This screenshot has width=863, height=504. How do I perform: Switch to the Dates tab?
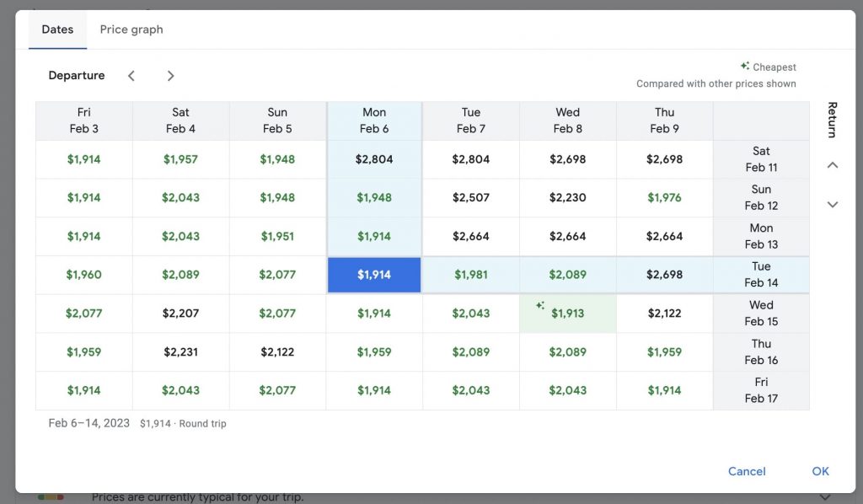pos(57,29)
